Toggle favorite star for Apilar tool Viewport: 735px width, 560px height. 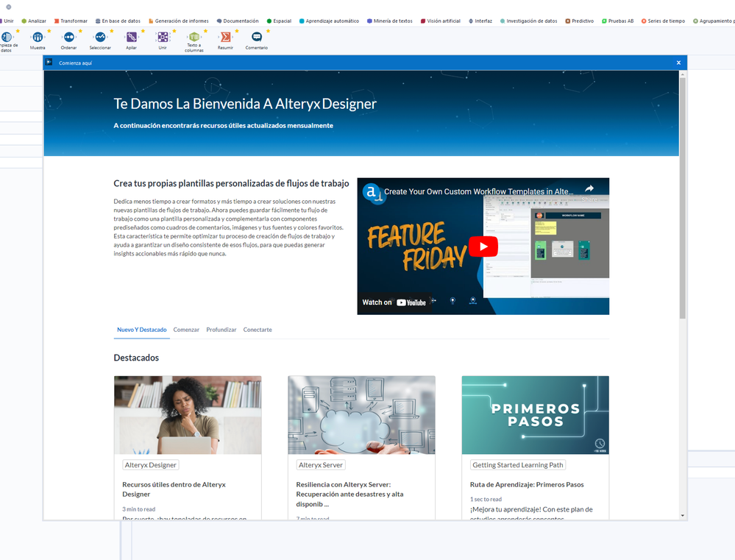pos(143,31)
